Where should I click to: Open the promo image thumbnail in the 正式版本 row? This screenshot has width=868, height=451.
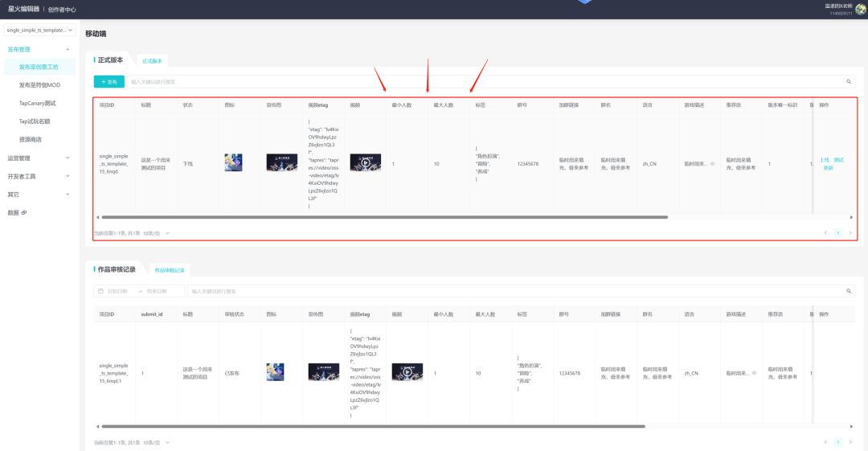[x=282, y=162]
